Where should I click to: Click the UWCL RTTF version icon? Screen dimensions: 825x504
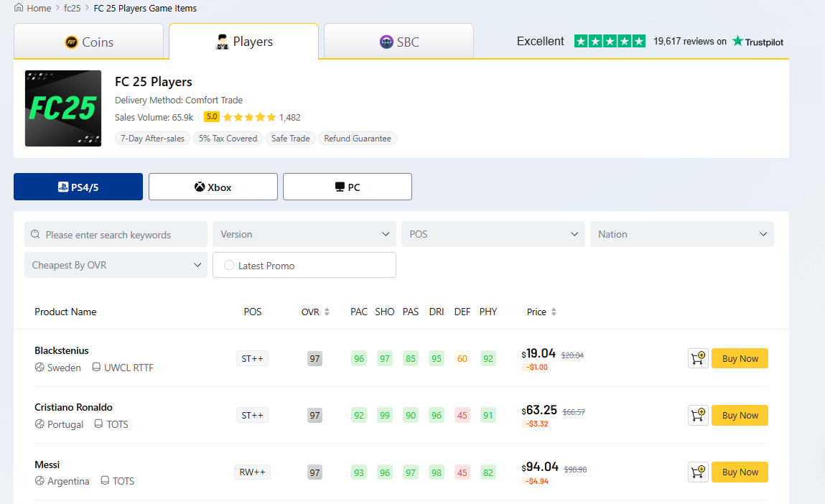coord(96,367)
